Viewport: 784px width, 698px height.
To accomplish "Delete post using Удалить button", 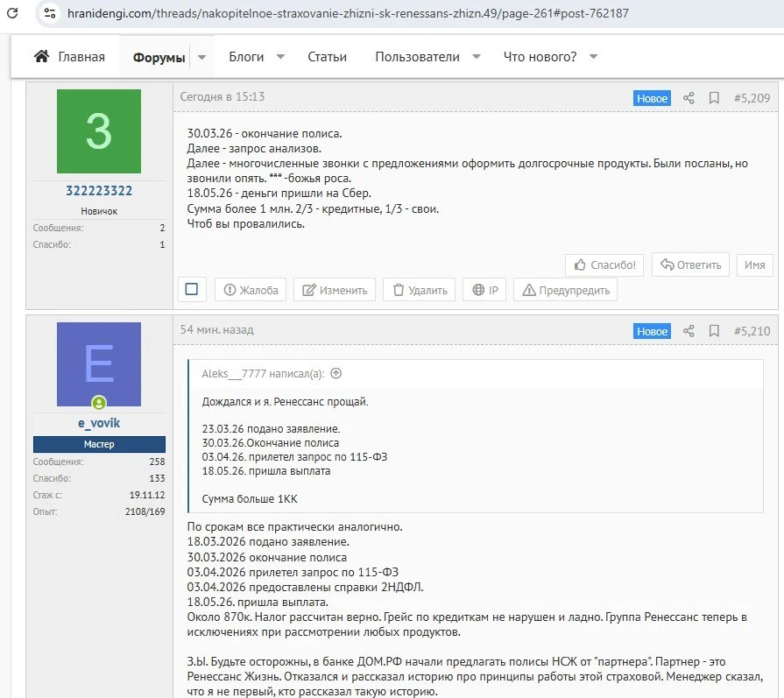I will [x=419, y=290].
